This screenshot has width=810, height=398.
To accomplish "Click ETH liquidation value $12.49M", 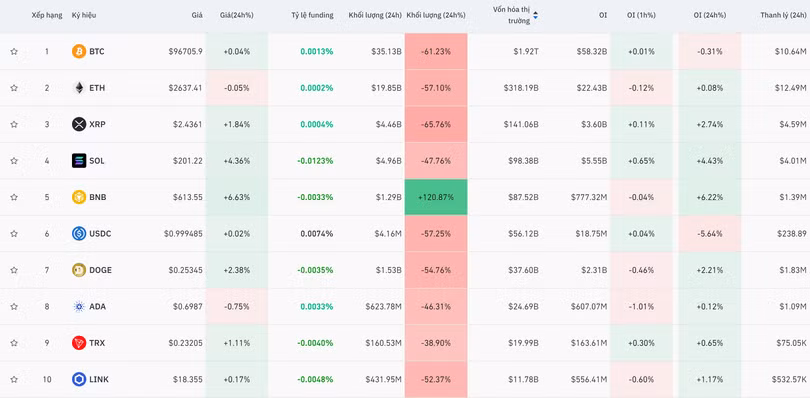I will (x=790, y=88).
